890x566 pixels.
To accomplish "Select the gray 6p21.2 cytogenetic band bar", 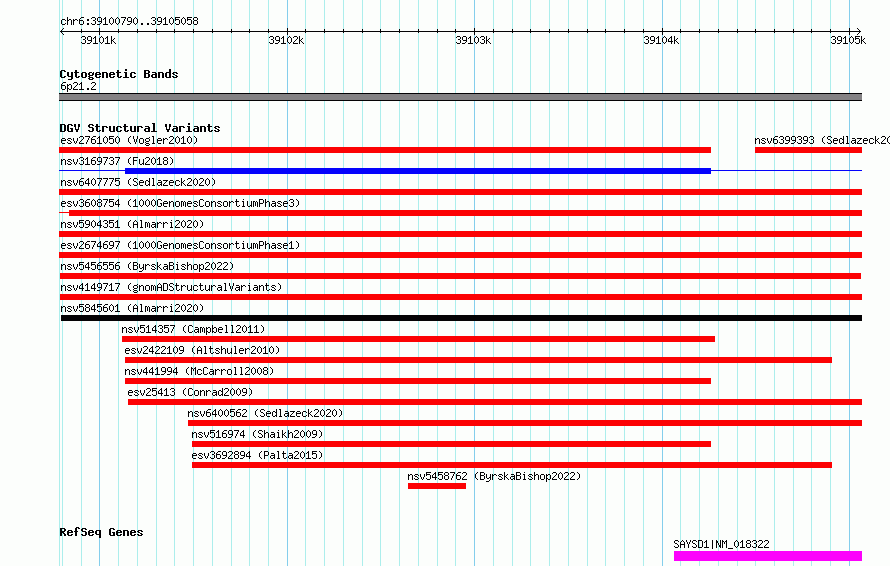I will (460, 97).
